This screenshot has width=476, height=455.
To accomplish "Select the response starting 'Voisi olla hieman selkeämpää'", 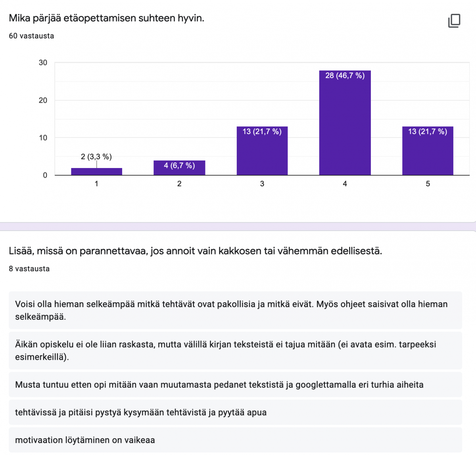I will point(235,310).
